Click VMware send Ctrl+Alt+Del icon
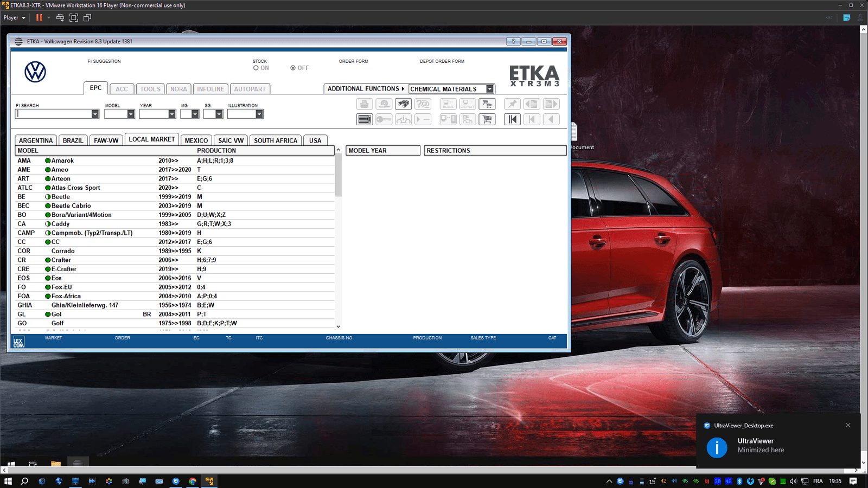868x488 pixels. click(60, 17)
